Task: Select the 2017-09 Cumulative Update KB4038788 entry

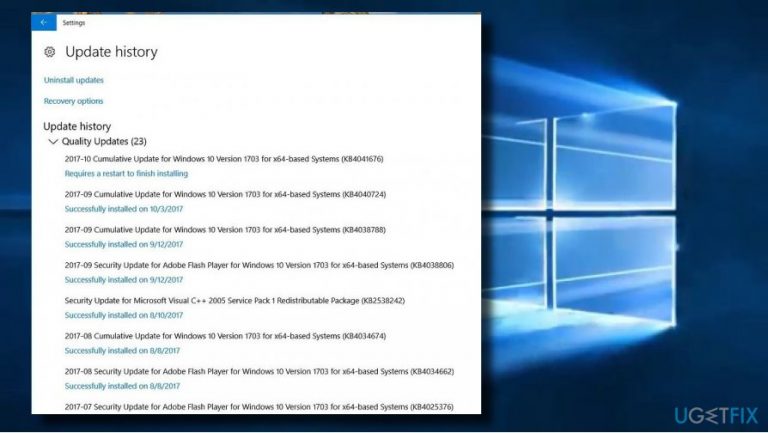Action: click(x=225, y=230)
